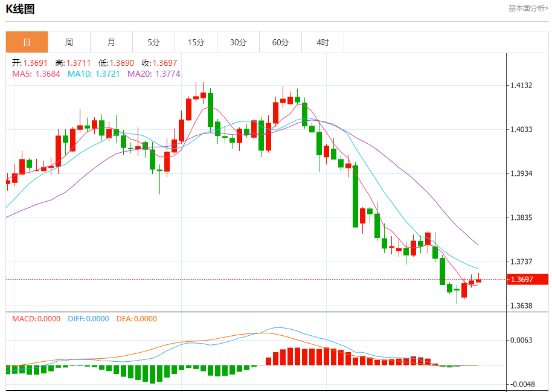Image resolution: width=552 pixels, height=392 pixels.
Task: Switch to the 月 monthly tab
Action: [x=111, y=42]
